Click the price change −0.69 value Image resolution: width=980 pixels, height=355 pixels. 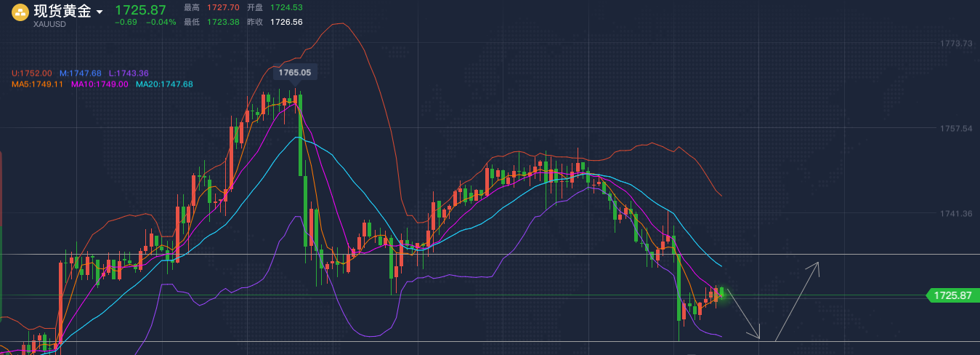(x=126, y=23)
